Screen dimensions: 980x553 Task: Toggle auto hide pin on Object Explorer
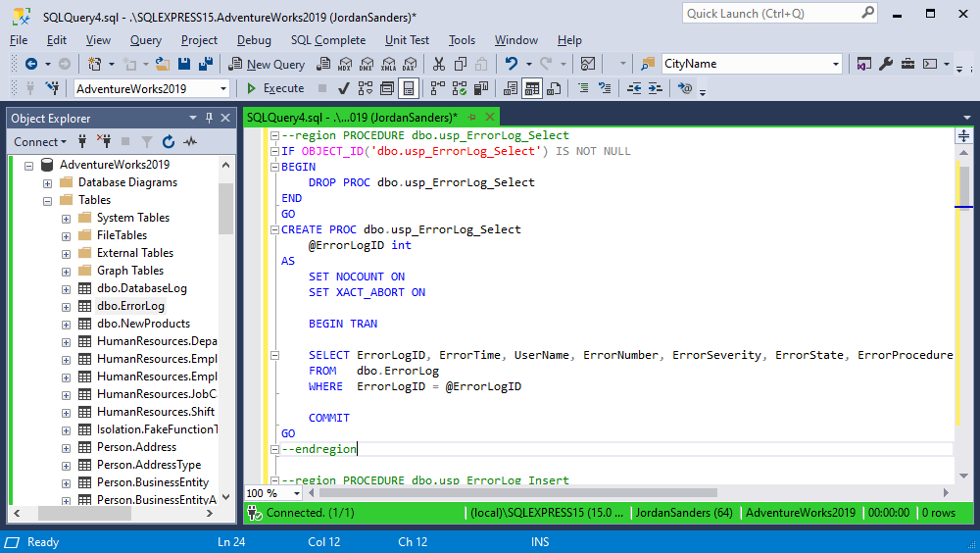(x=209, y=118)
